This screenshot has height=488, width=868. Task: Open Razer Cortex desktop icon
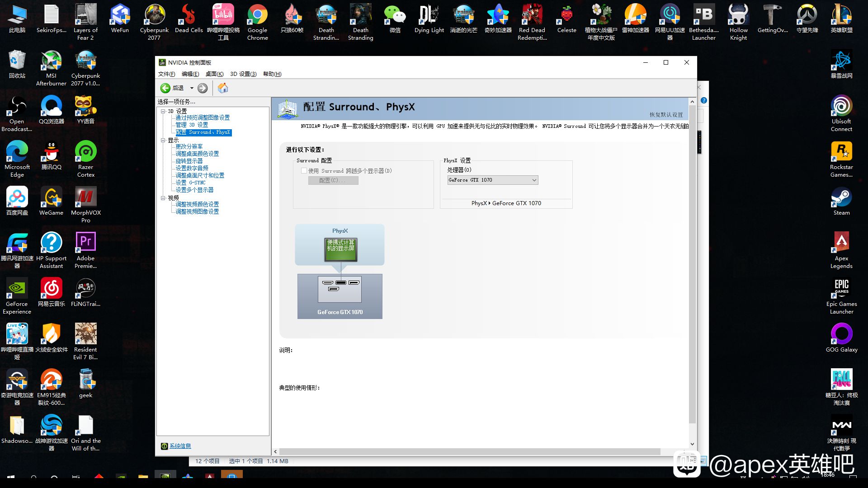point(85,159)
